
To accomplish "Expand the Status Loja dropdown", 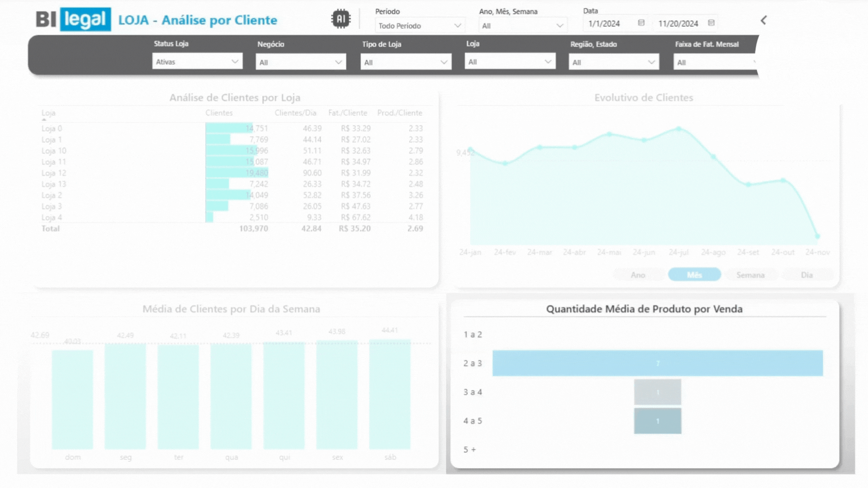I will [x=197, y=62].
